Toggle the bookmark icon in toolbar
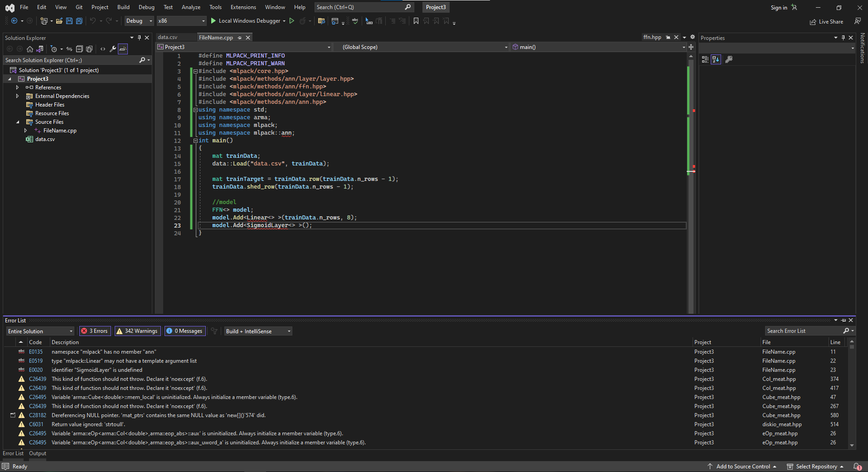 click(416, 21)
